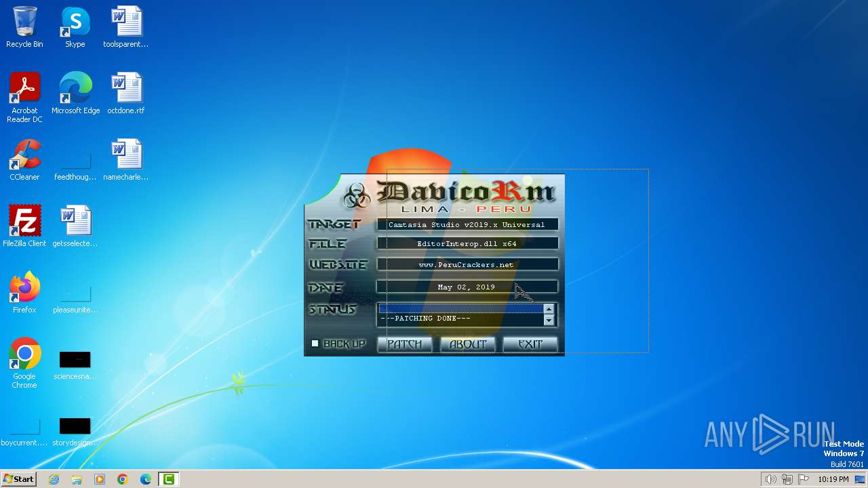
Task: Launch Google Chrome desktop shortcut
Action: tap(24, 363)
